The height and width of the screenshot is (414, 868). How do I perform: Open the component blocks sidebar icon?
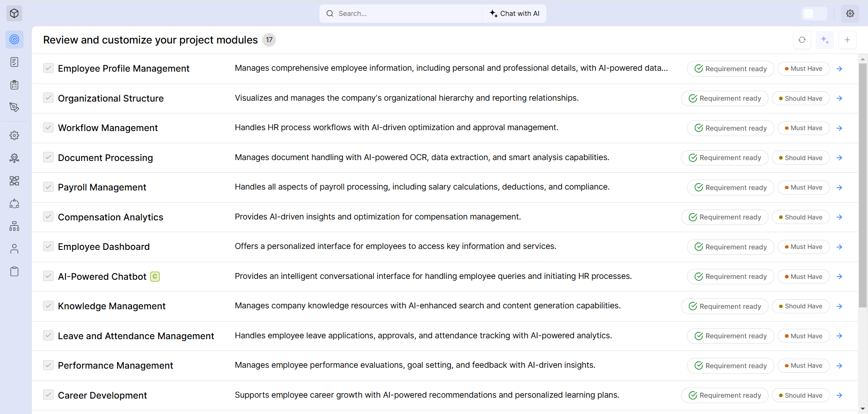(x=15, y=181)
